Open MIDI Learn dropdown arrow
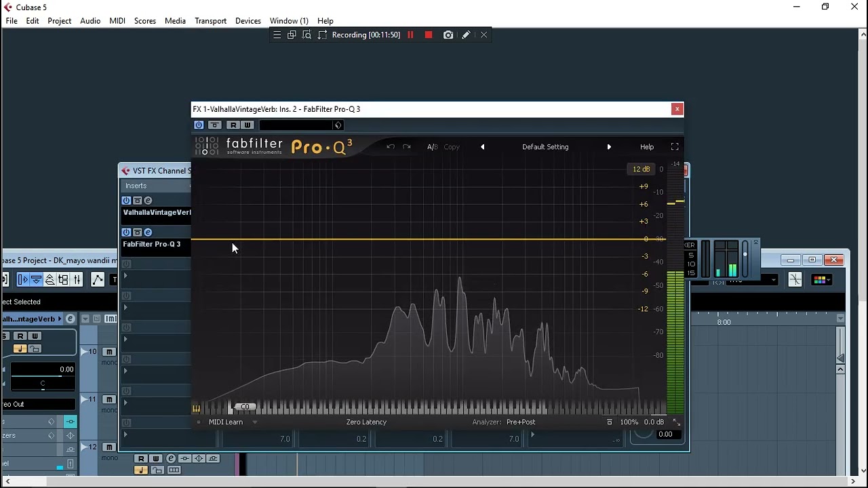Image resolution: width=868 pixels, height=488 pixels. [x=255, y=422]
